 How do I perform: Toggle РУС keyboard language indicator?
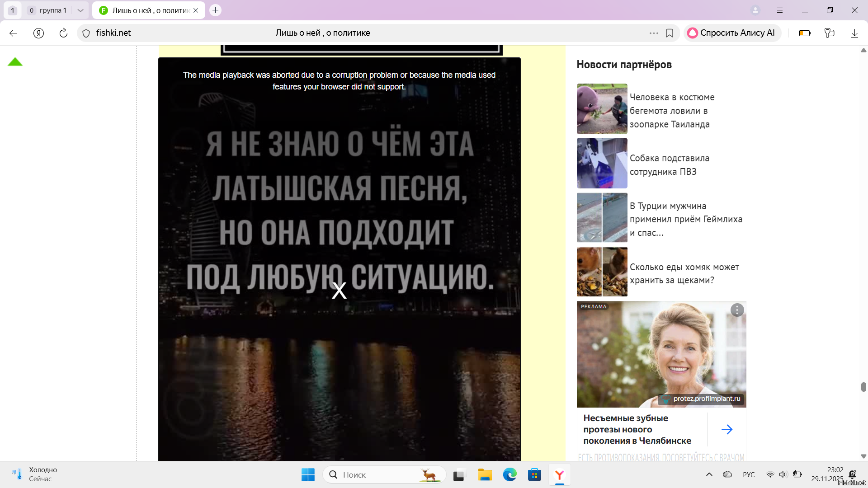749,474
